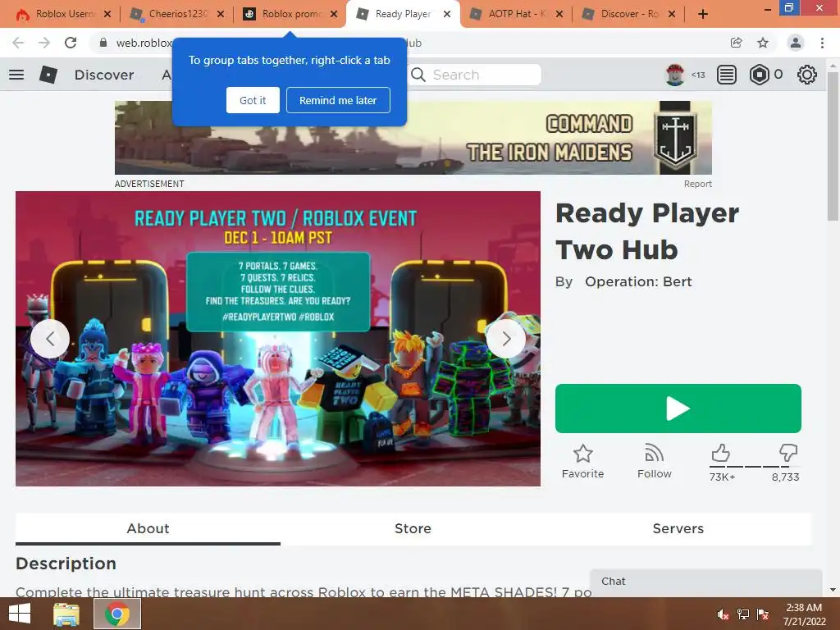The width and height of the screenshot is (840, 630).
Task: Click the search magnifier icon
Action: pos(418,75)
